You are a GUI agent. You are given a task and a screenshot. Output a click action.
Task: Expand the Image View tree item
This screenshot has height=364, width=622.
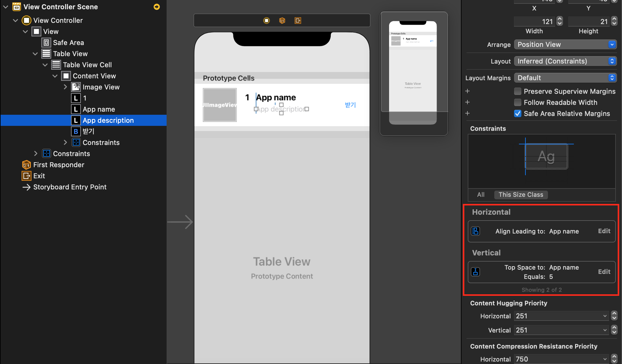point(65,87)
